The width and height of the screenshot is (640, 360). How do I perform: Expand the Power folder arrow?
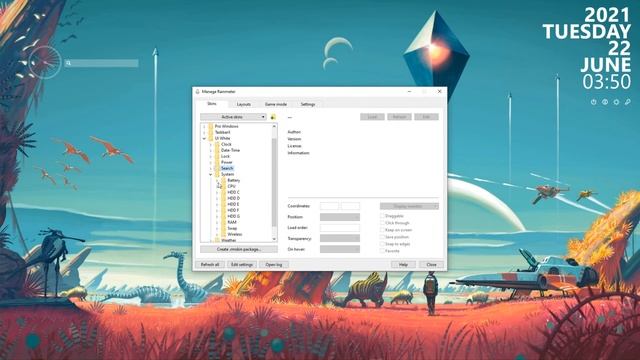[x=211, y=162]
